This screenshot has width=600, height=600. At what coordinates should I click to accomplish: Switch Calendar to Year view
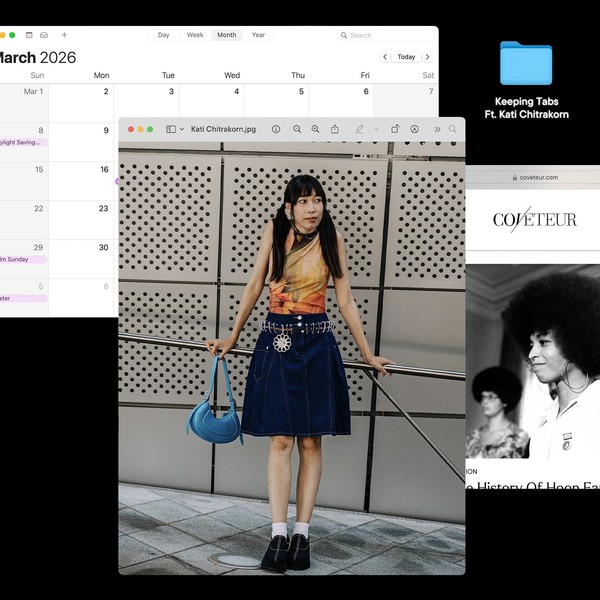[x=258, y=35]
